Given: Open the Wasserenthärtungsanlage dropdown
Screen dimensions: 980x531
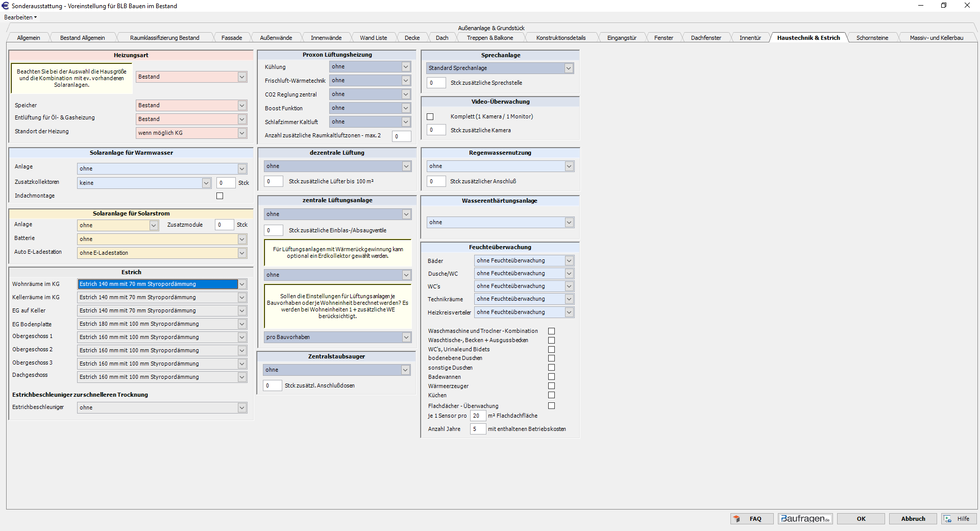Looking at the screenshot, I should pos(569,223).
